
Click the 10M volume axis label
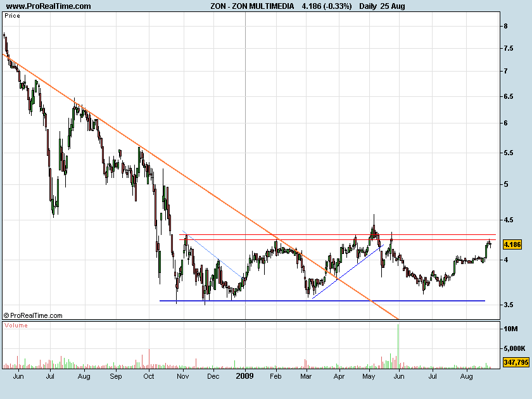tap(510, 329)
